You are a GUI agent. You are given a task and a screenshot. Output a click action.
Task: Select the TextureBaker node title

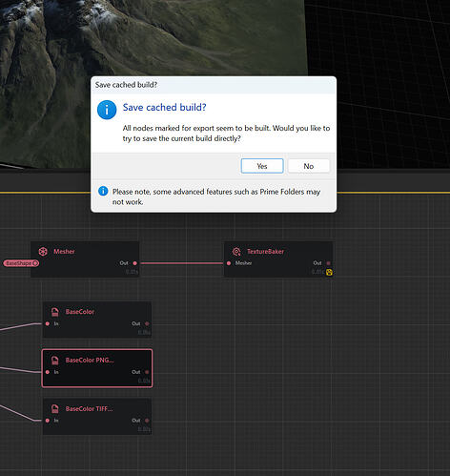(265, 252)
